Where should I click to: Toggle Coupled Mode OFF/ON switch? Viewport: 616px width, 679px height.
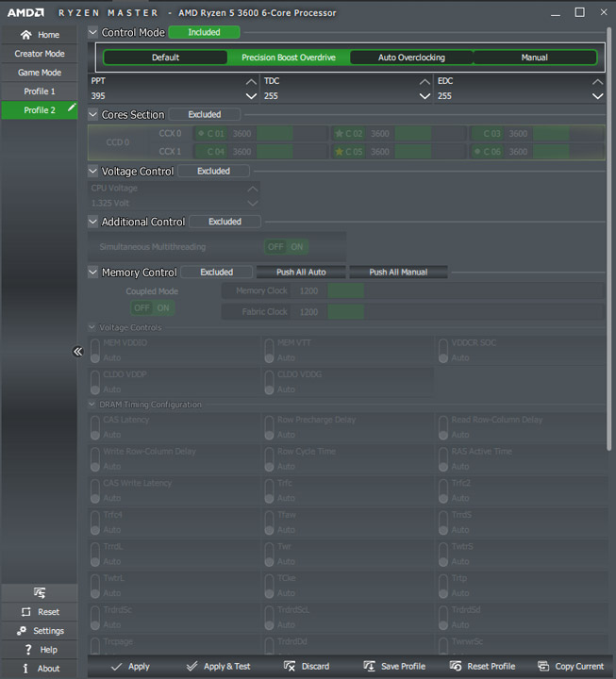(x=153, y=307)
